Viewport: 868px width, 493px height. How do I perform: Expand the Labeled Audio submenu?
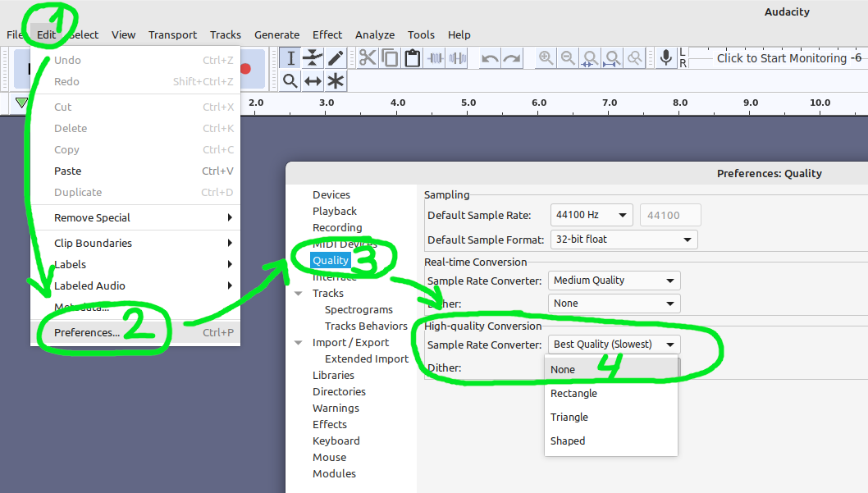click(135, 285)
